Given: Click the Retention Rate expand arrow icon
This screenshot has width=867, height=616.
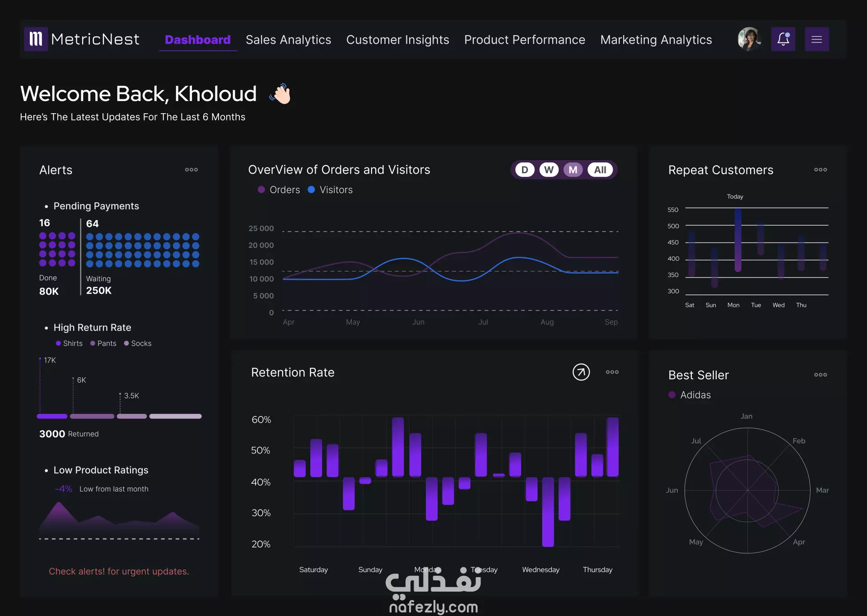Looking at the screenshot, I should point(581,372).
